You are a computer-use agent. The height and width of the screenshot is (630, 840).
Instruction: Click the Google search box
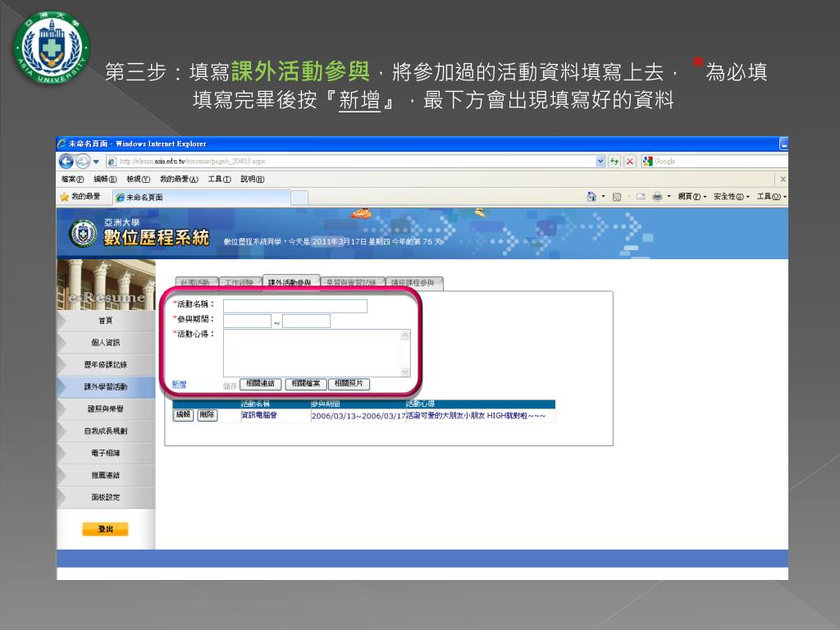point(715,162)
